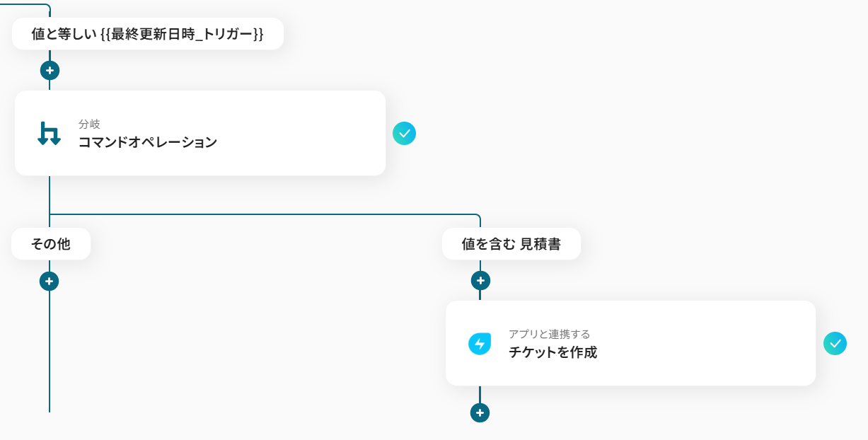Click the plus icon below the condition label
This screenshot has height=440, width=868.
click(x=49, y=70)
